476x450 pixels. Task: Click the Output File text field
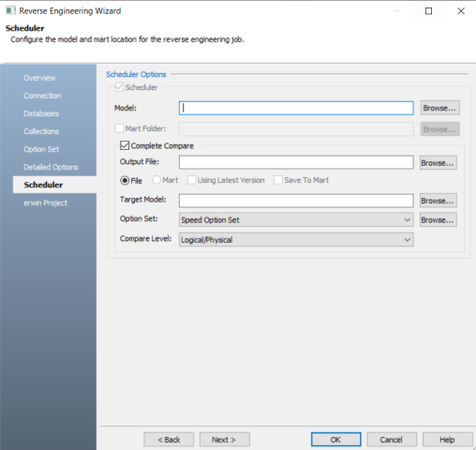tap(296, 162)
